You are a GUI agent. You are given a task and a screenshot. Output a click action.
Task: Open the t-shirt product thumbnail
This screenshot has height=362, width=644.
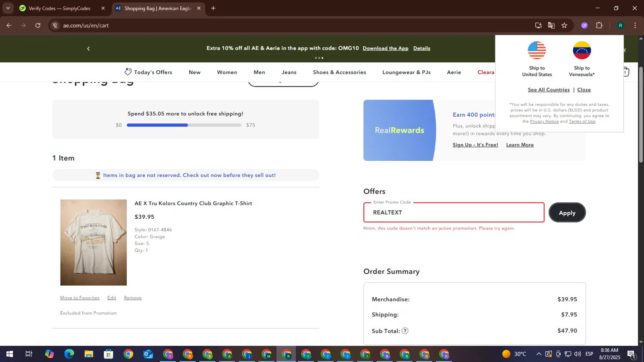point(94,242)
